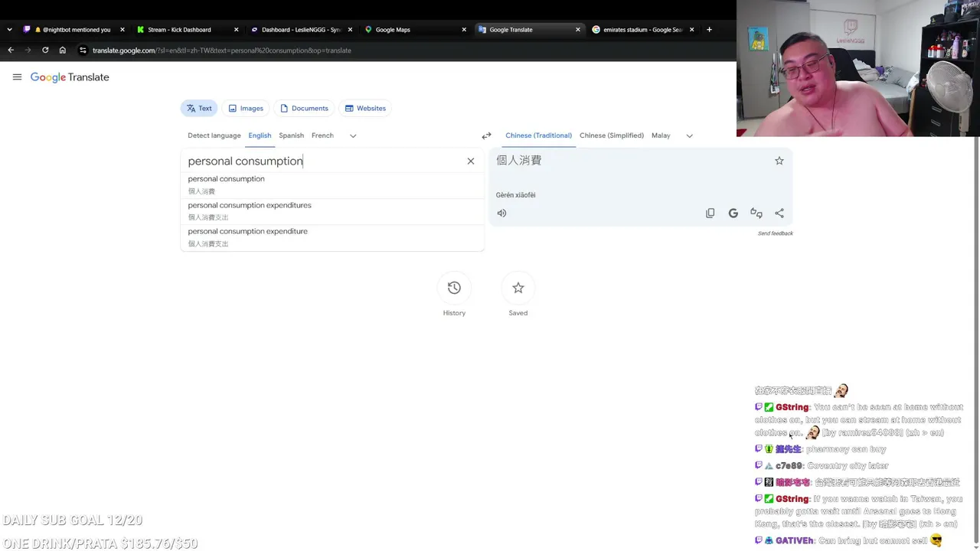Click the translated text 個人消費
980x551 pixels.
(x=519, y=161)
